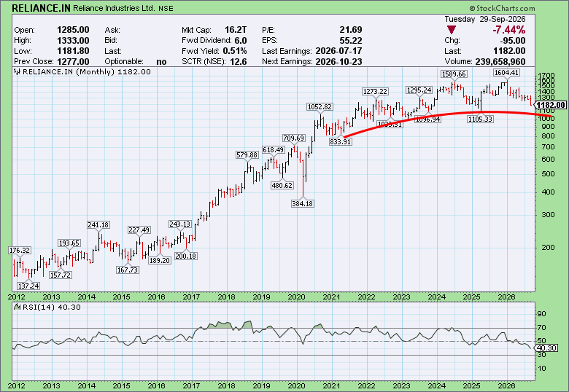Click the 480.62 low price label

click(282, 186)
